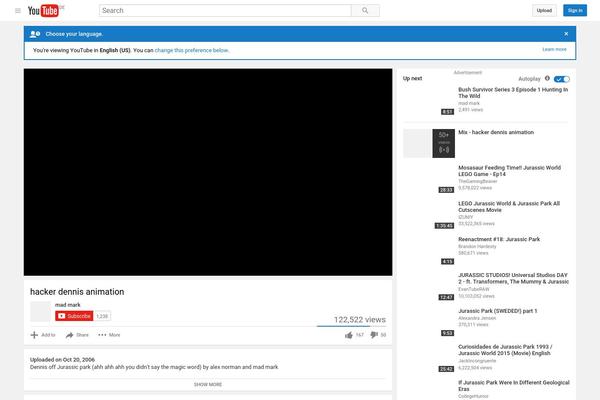Image resolution: width=600 pixels, height=400 pixels.
Task: Click the Share arrow icon
Action: point(69,335)
